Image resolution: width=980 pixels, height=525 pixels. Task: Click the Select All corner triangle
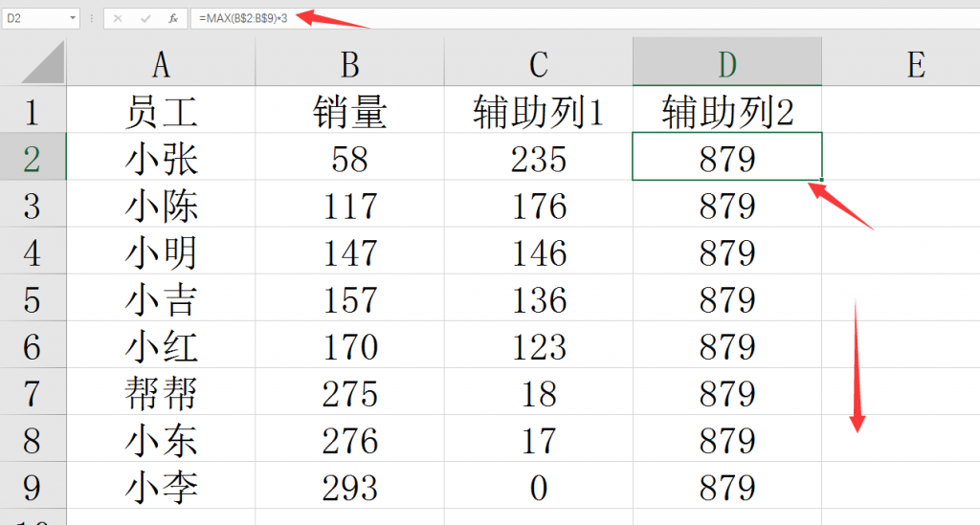tap(42, 63)
